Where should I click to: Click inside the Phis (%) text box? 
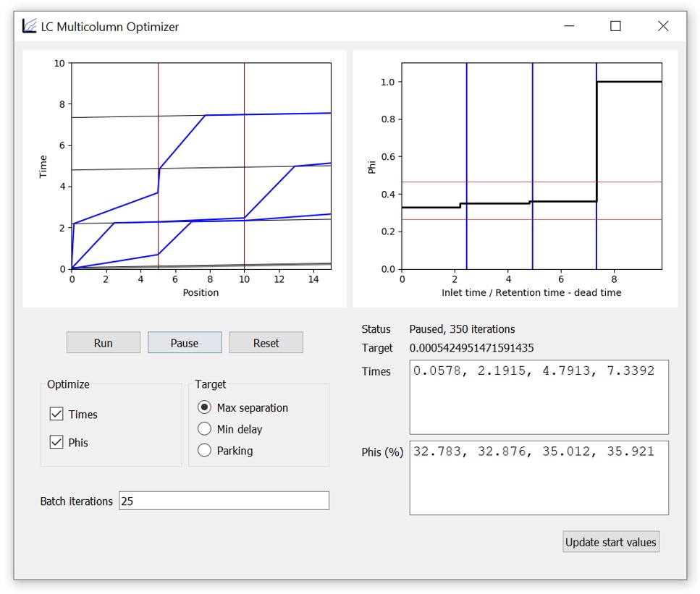click(x=539, y=478)
